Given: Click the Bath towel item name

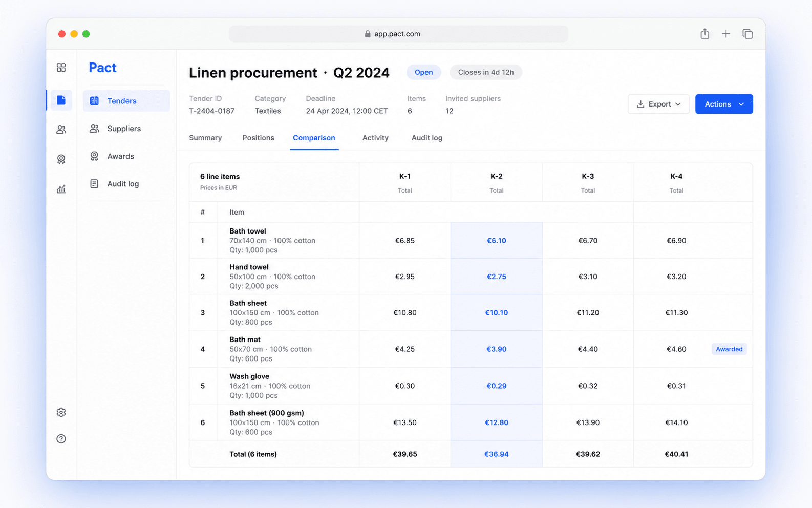Looking at the screenshot, I should 248,231.
